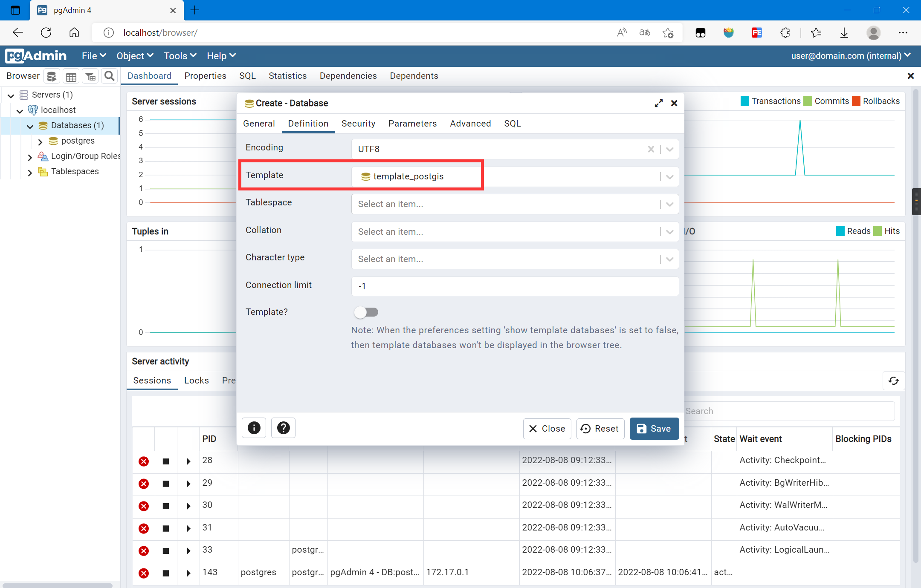Refresh the Server activity panel
Screen dimensions: 921x588
[x=893, y=380]
